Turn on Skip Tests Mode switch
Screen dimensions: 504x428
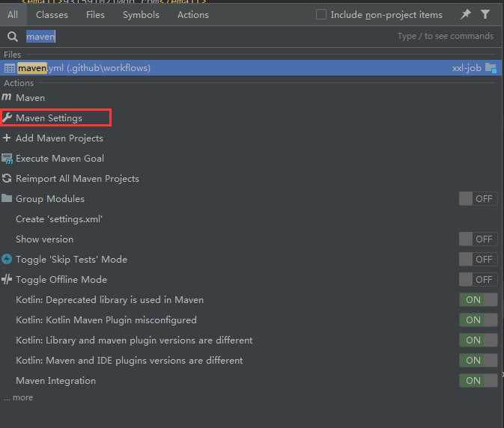478,260
